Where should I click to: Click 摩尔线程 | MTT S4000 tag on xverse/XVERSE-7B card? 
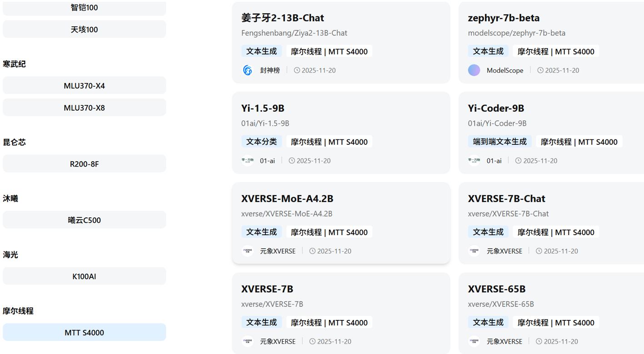click(x=329, y=322)
